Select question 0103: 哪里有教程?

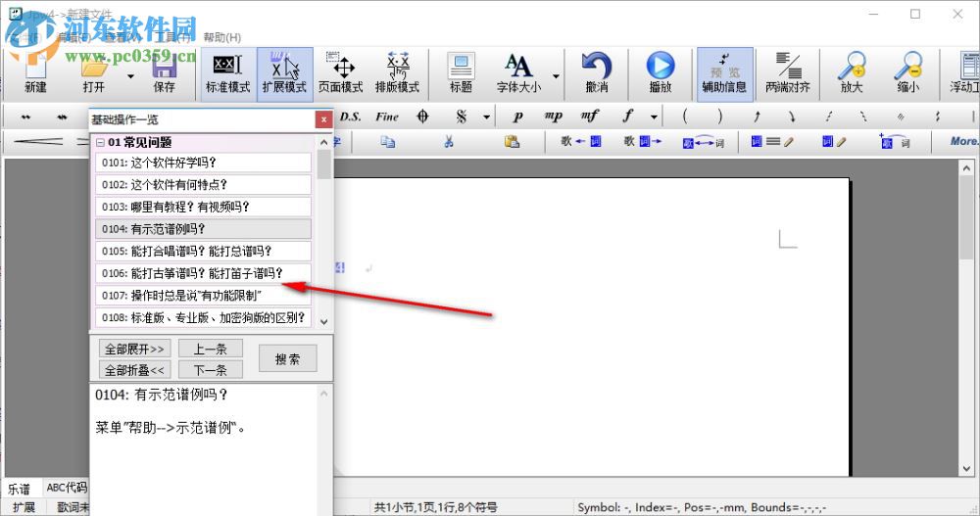point(203,207)
